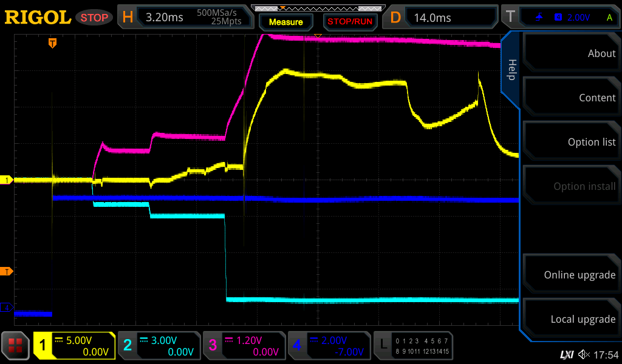Select the blue channel 4 ground marker
Image resolution: width=622 pixels, height=364 pixels.
pos(7,308)
